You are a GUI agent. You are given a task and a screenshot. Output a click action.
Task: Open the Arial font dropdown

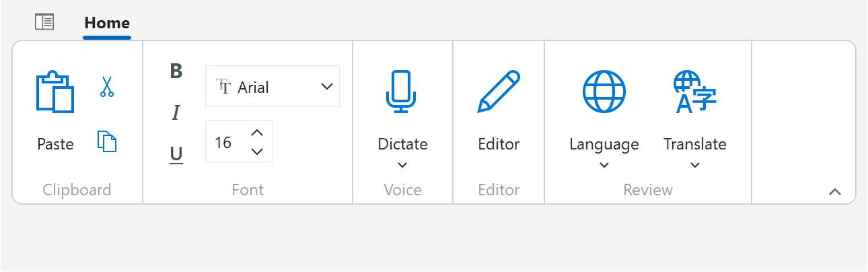pyautogui.click(x=273, y=86)
